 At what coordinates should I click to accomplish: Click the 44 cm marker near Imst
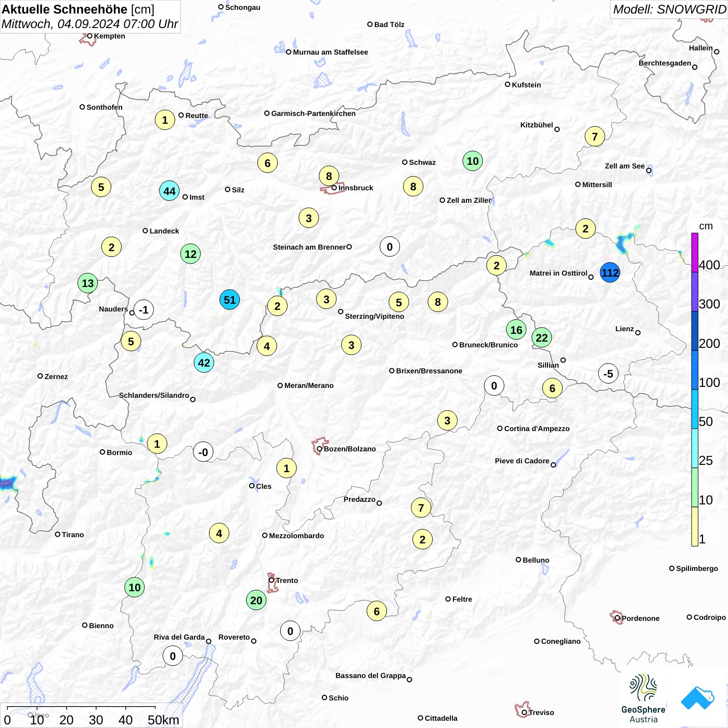170,191
